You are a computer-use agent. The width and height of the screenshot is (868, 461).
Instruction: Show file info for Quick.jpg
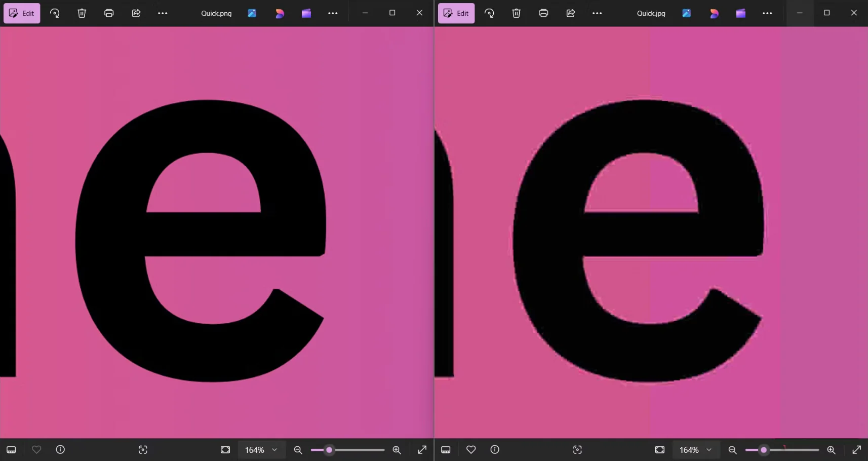coord(495,449)
